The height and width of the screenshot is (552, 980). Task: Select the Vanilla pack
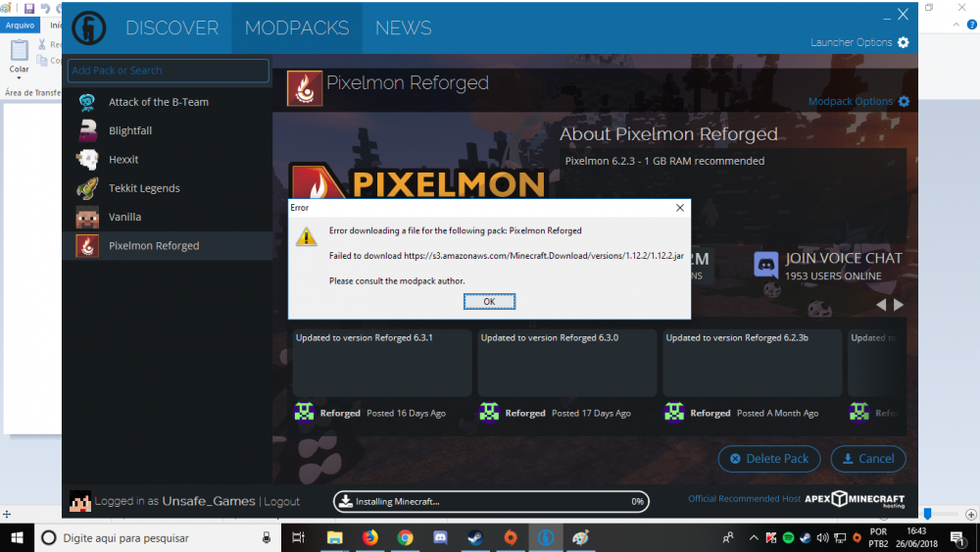167,217
